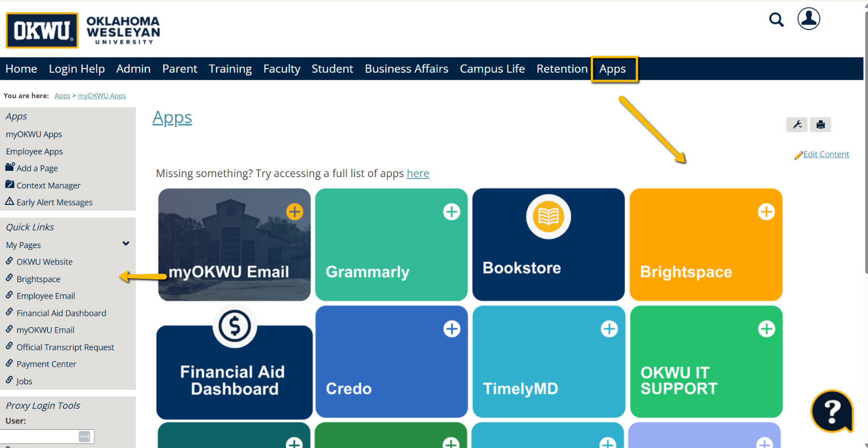Click the plus icon on Brightspace tile

click(766, 212)
